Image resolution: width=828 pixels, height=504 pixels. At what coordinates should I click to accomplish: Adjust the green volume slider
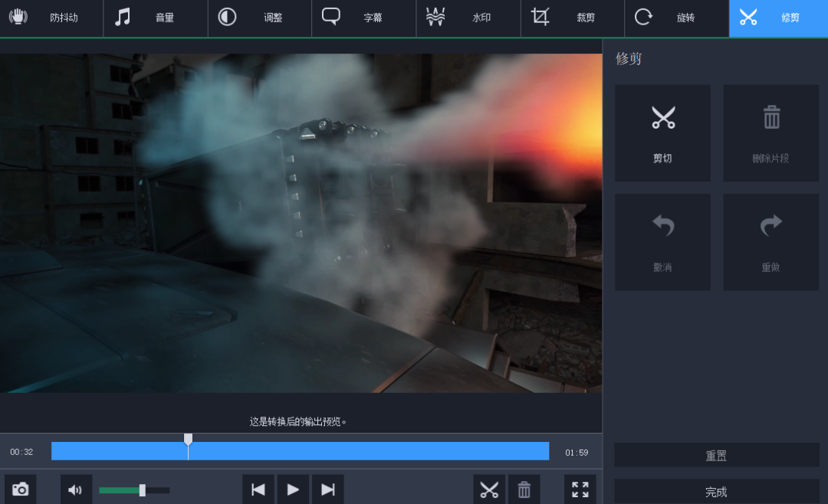pyautogui.click(x=142, y=490)
